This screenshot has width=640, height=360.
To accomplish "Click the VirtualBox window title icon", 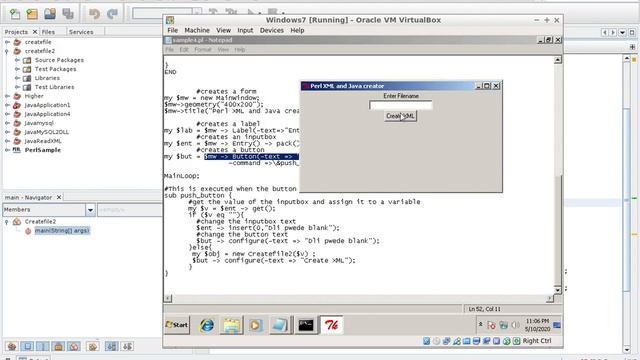I will pos(170,20).
